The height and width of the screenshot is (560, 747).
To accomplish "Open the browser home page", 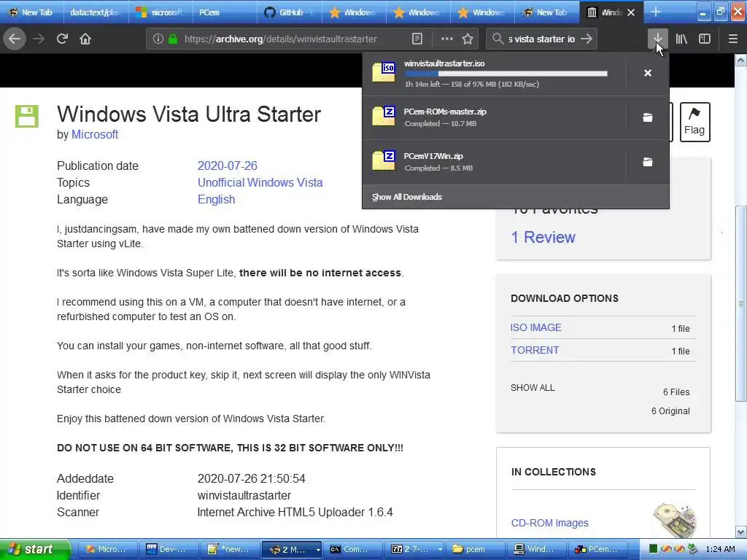I will pos(85,39).
